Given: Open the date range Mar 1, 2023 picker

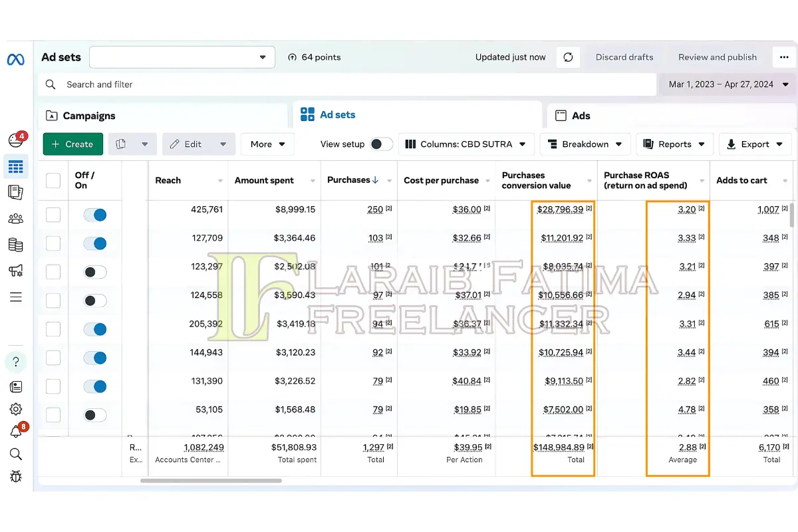Looking at the screenshot, I should click(x=728, y=84).
